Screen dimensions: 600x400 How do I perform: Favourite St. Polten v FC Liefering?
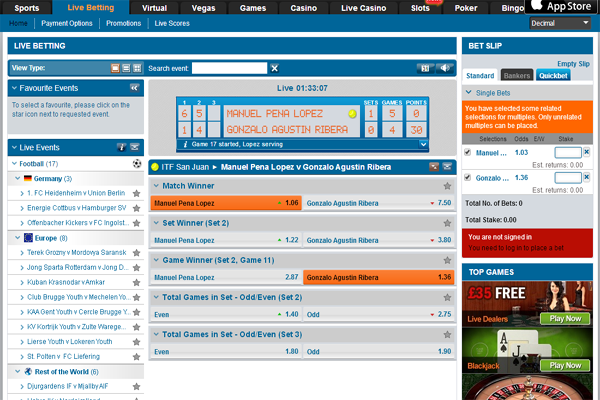pos(136,357)
